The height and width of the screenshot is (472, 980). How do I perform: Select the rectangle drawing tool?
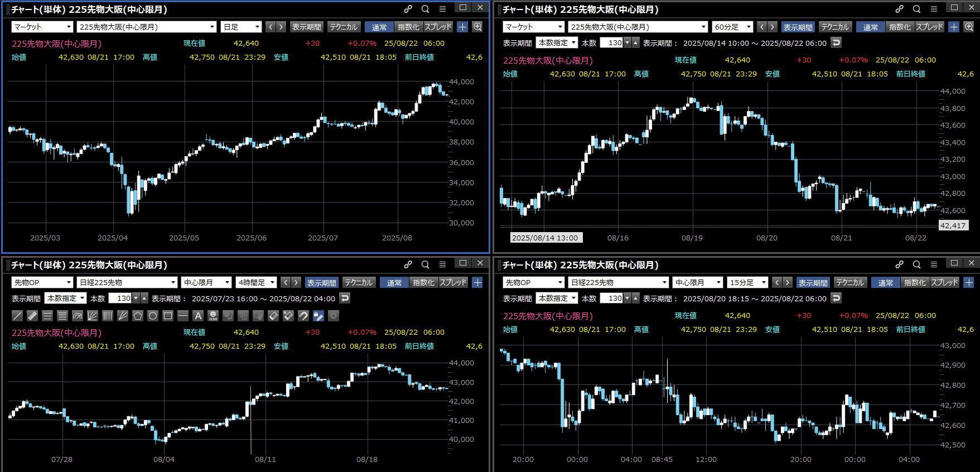(x=167, y=316)
